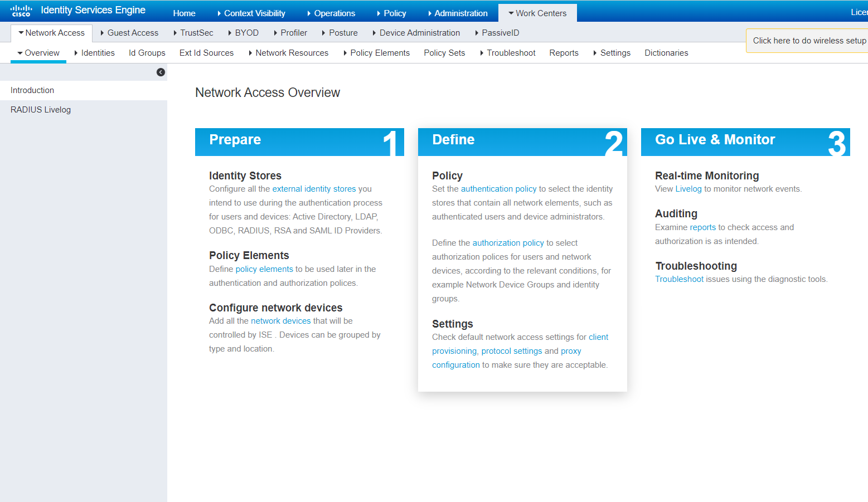
Task: Switch to the Device Administration tab
Action: (x=419, y=32)
